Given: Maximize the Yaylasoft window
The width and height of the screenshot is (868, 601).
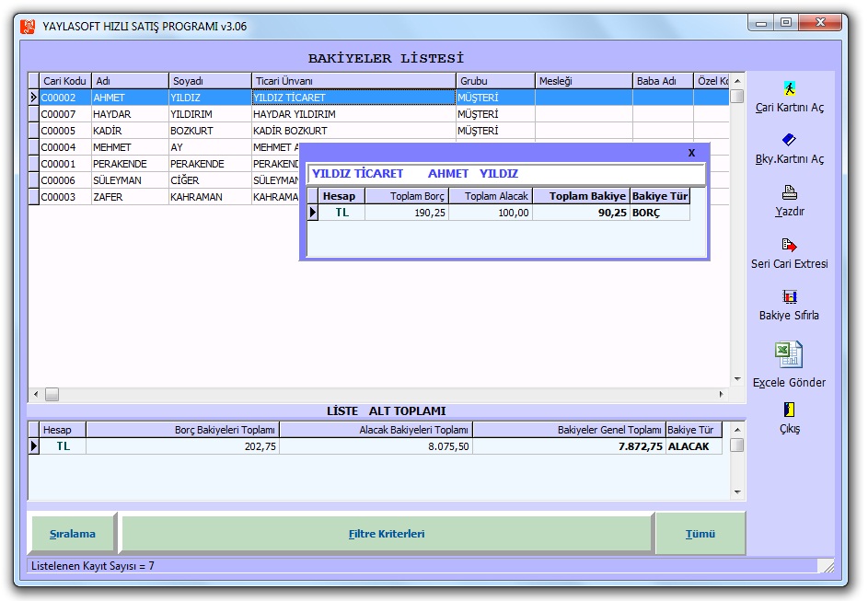Looking at the screenshot, I should 785,23.
